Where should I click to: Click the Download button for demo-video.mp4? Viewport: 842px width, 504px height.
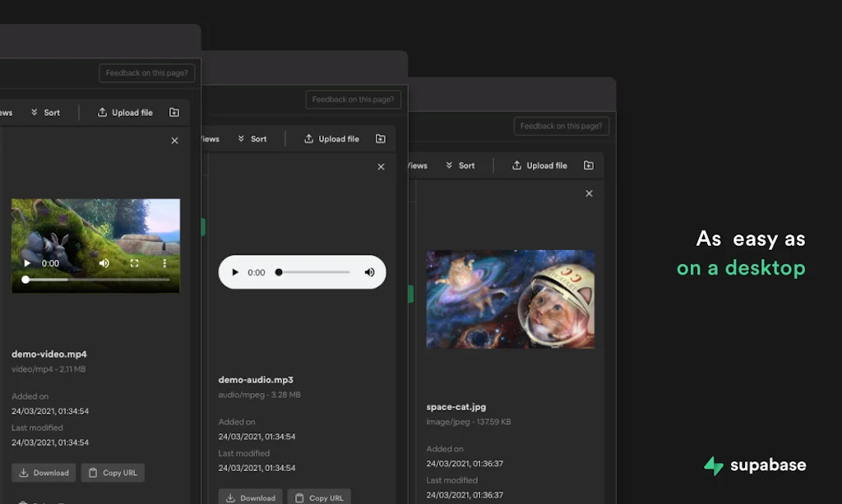[43, 473]
